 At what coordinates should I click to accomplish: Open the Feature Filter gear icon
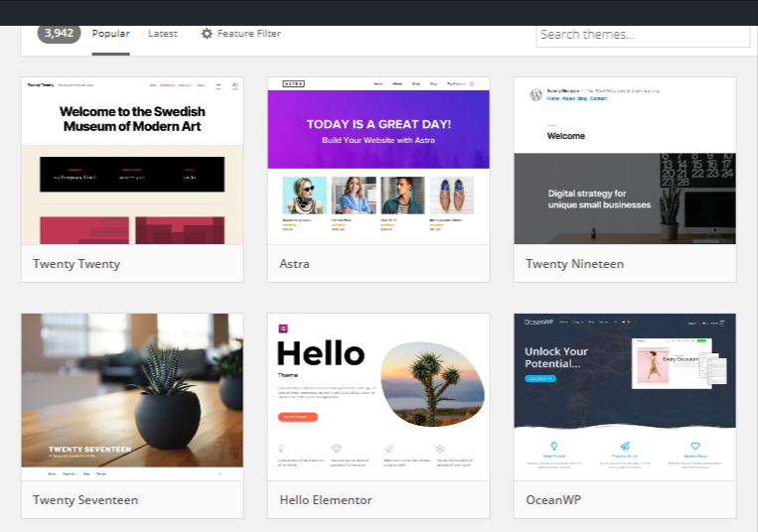[x=207, y=34]
